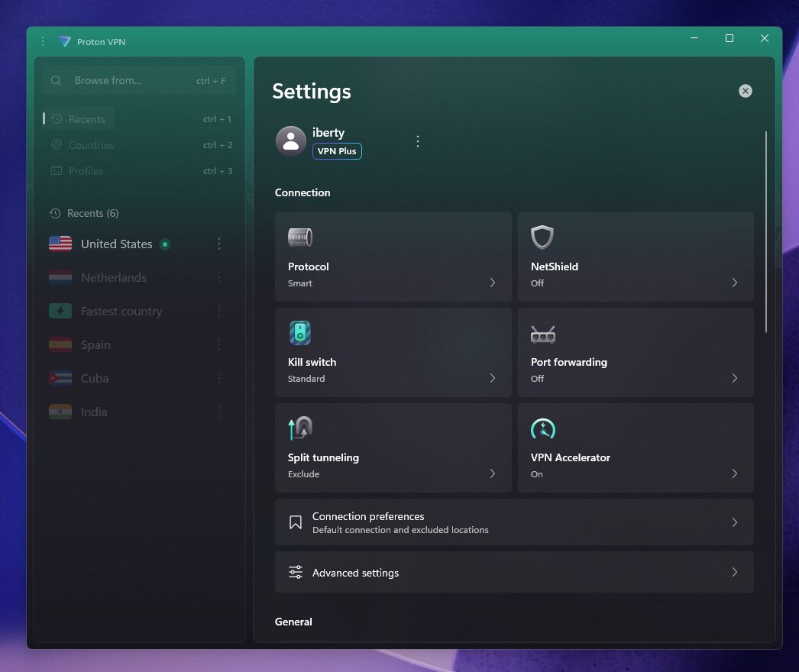The height and width of the screenshot is (672, 799).
Task: Click Split tunneling value text Exclude
Action: click(303, 473)
